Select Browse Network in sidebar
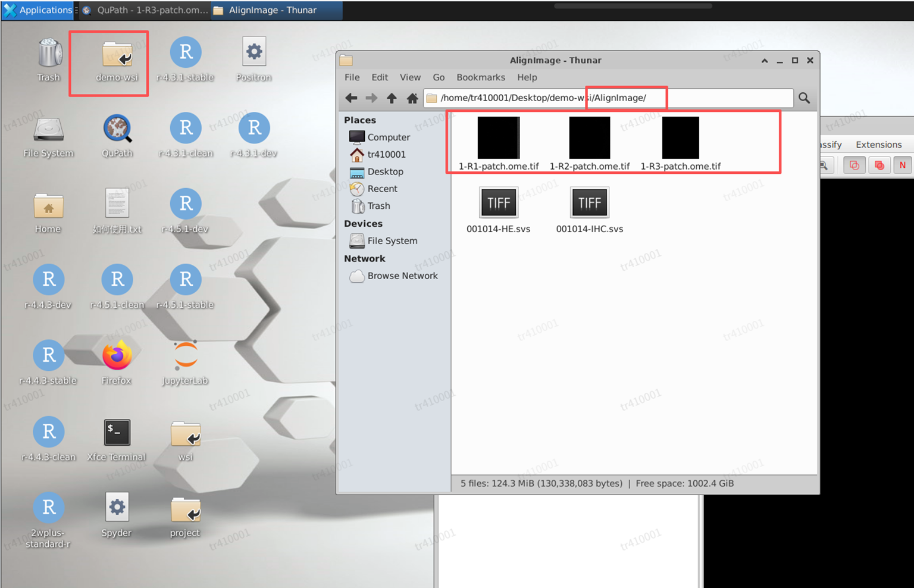Viewport: 914px width, 588px height. [x=402, y=276]
